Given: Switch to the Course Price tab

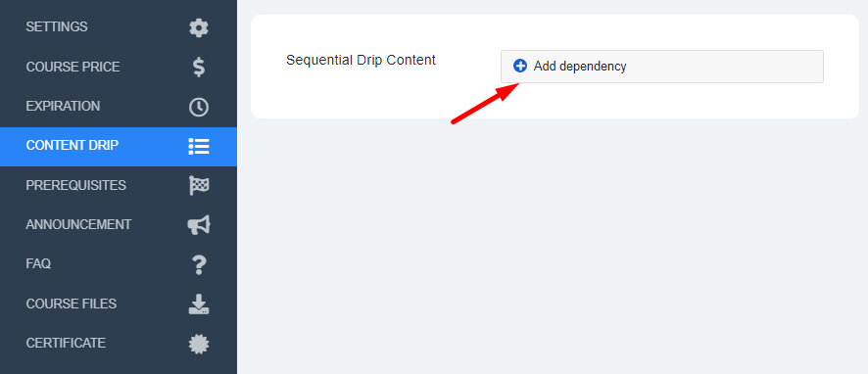Looking at the screenshot, I should (x=119, y=67).
